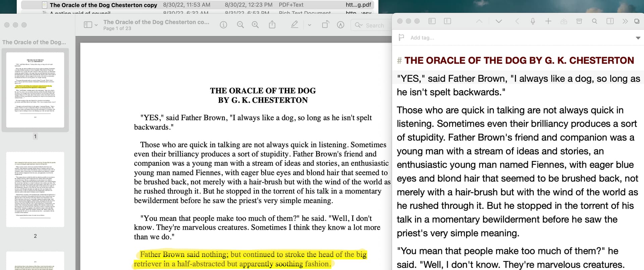644x270 pixels.
Task: Show more toolbar items via double chevron
Action: pos(625,21)
